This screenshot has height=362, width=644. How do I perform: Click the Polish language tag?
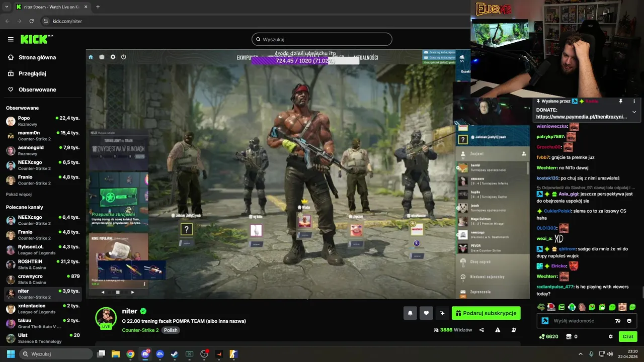pos(171,330)
